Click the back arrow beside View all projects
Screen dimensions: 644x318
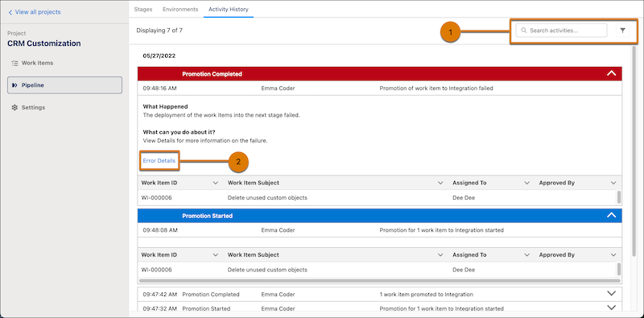tap(10, 12)
